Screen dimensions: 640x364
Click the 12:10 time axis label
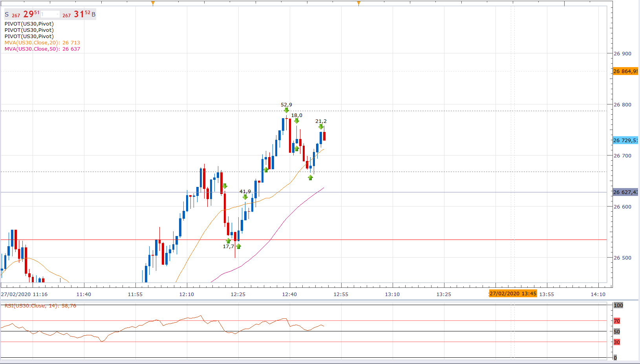click(x=187, y=294)
